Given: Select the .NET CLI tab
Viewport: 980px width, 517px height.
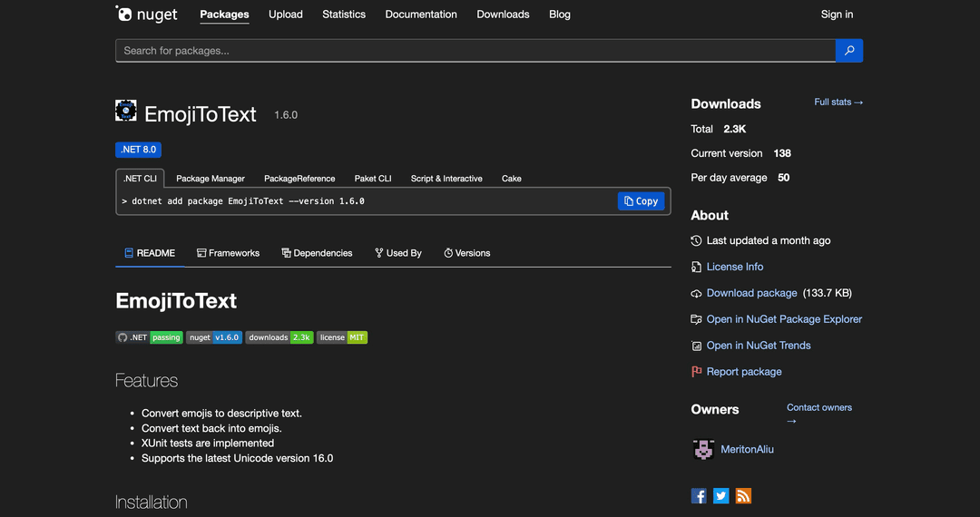Looking at the screenshot, I should pyautogui.click(x=140, y=179).
